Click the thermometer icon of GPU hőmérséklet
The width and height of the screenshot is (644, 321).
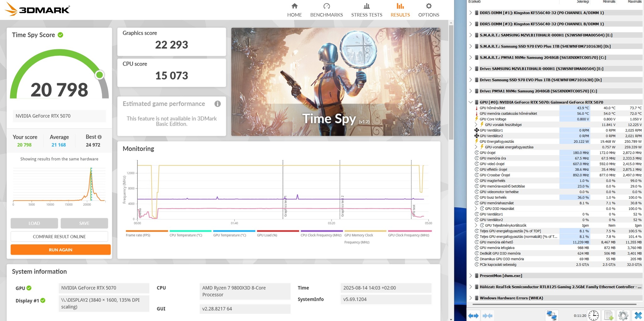pyautogui.click(x=476, y=108)
